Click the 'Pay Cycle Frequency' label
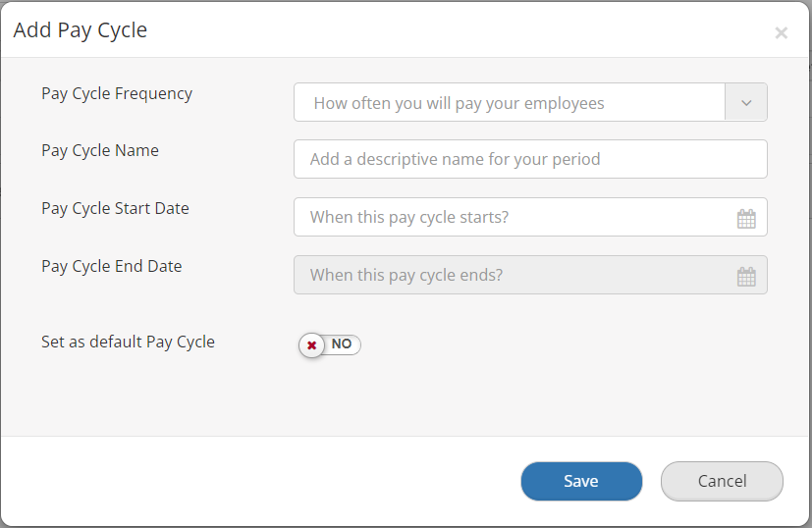Viewport: 812px width, 528px height. [x=117, y=94]
